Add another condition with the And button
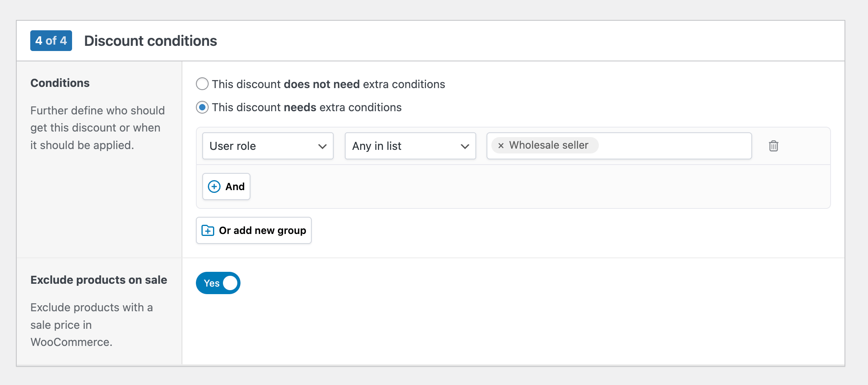This screenshot has width=868, height=385. click(226, 187)
